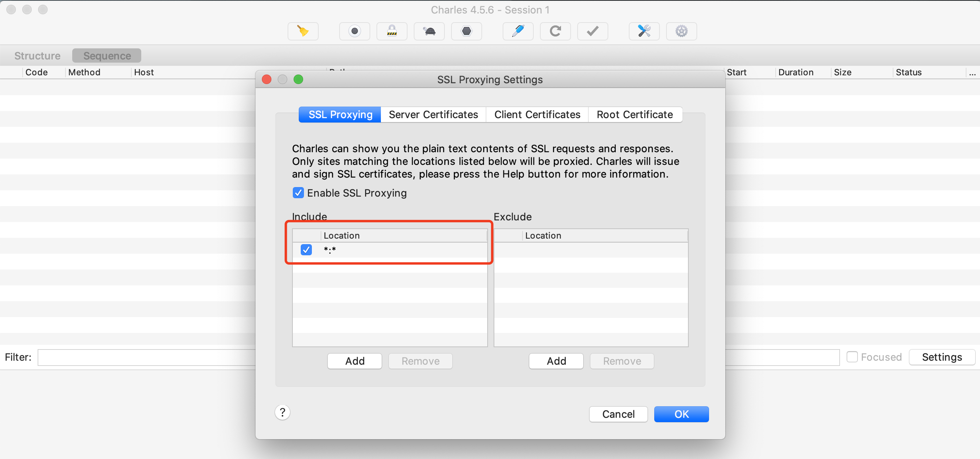Toggle the recording button in toolbar
This screenshot has width=980, height=459.
pyautogui.click(x=354, y=31)
